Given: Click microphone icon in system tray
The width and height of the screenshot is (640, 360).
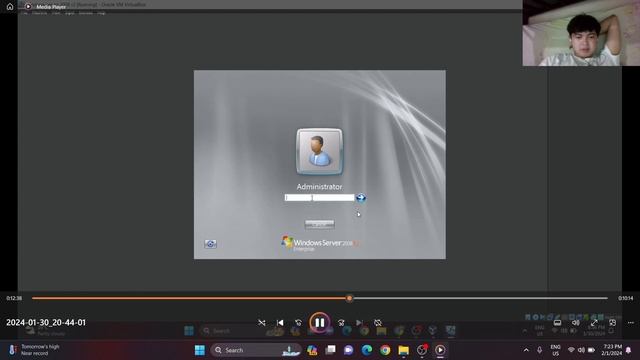Looking at the screenshot, I should (x=540, y=350).
